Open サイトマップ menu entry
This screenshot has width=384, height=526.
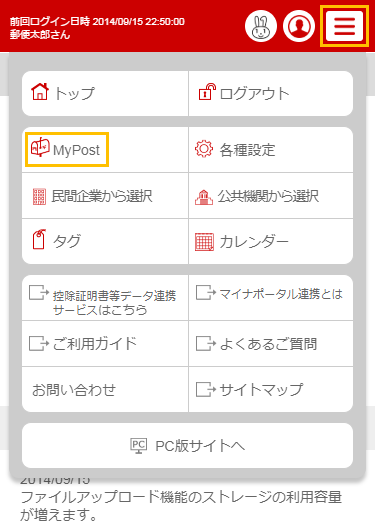[271, 389]
